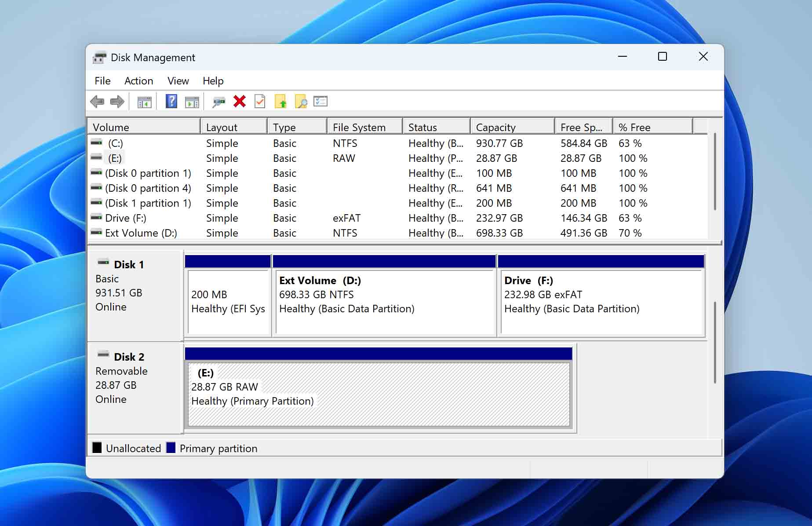Click the folder with magnifier export icon
Screen dimensions: 812x526
click(300, 101)
